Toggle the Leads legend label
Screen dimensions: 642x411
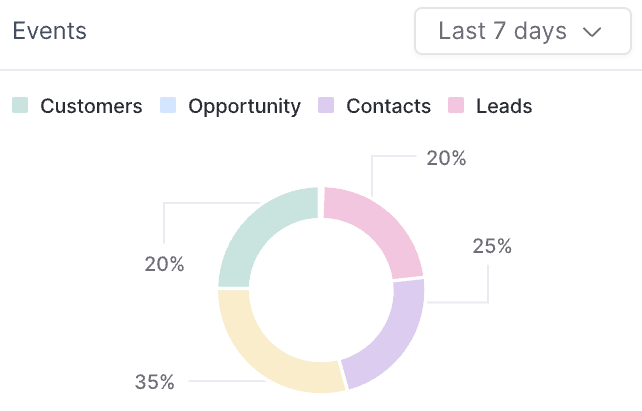pyautogui.click(x=504, y=106)
